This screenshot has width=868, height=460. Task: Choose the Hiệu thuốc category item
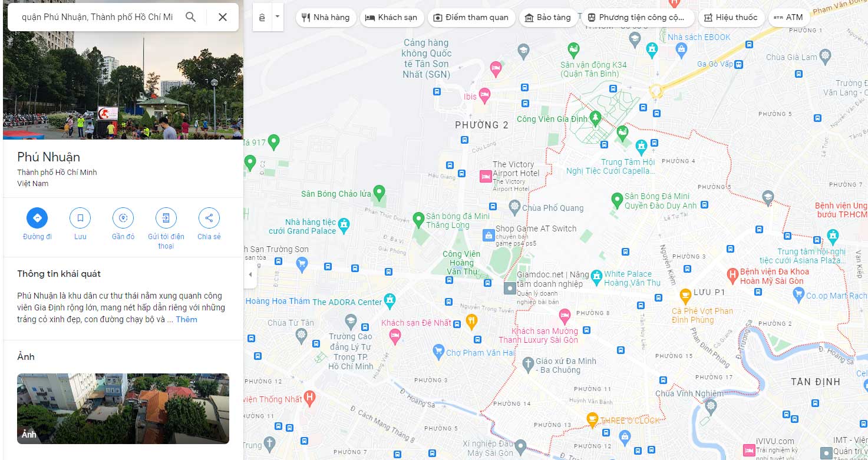pos(731,17)
